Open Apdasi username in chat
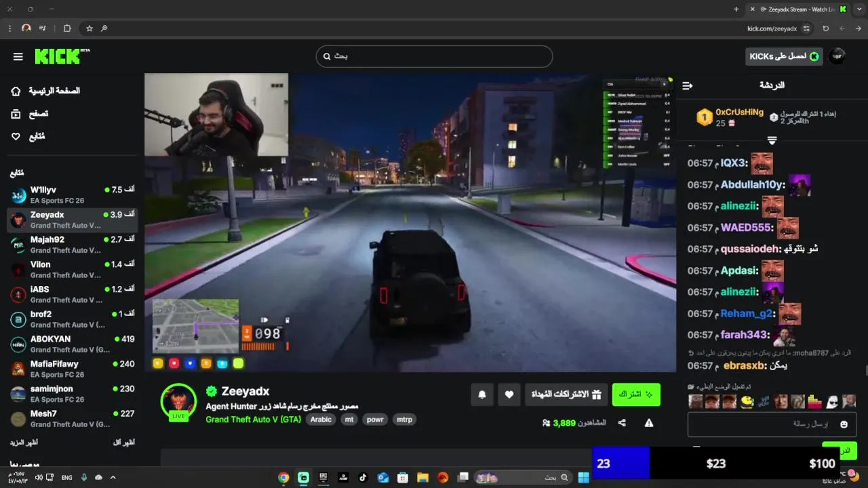 pos(738,270)
